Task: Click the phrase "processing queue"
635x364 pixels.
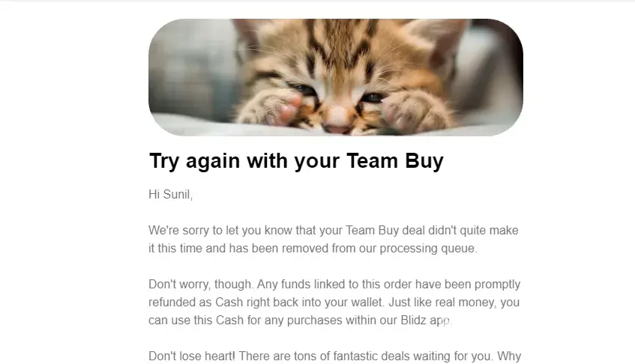Action: (428, 249)
